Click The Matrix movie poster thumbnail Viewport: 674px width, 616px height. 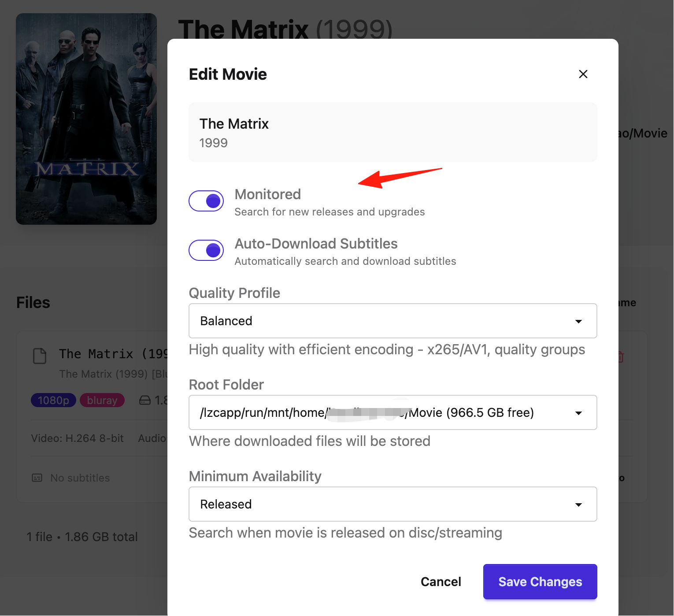pos(86,119)
